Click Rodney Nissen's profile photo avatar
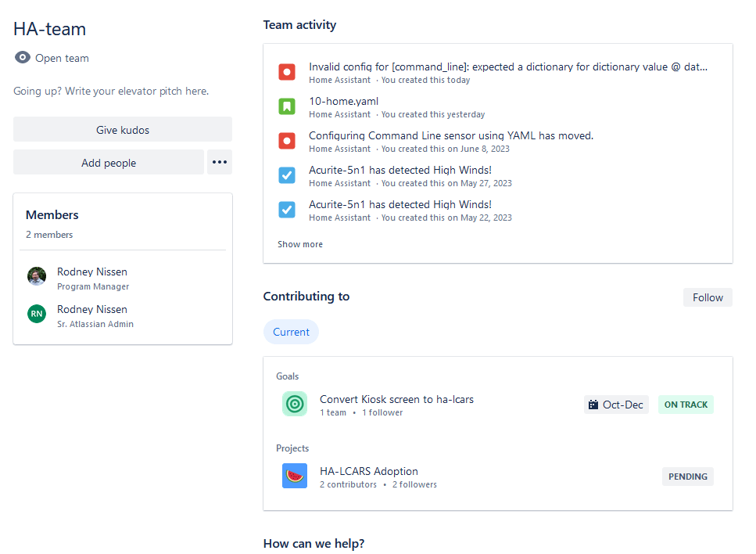The height and width of the screenshot is (554, 756). point(37,276)
